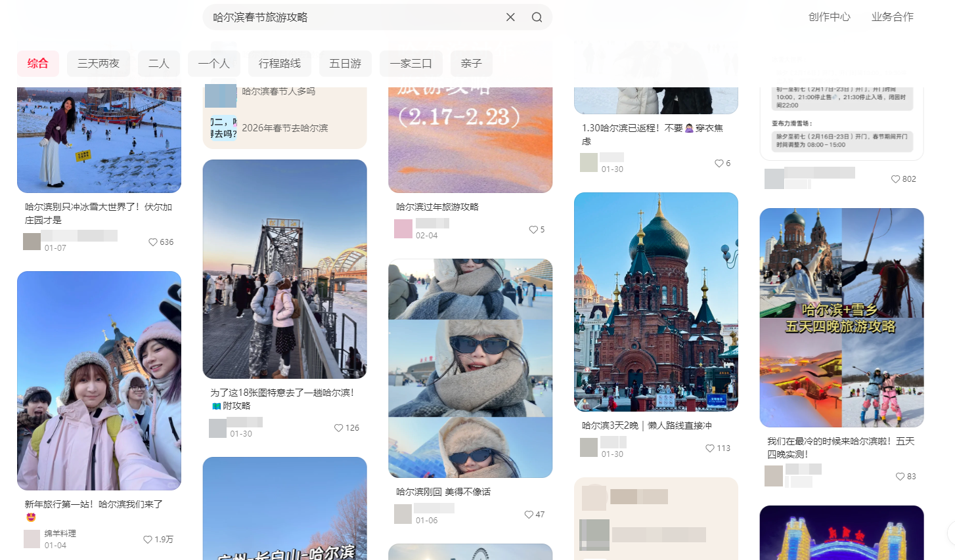The width and height of the screenshot is (955, 560).
Task: Switch to the 综合 tab
Action: click(37, 63)
